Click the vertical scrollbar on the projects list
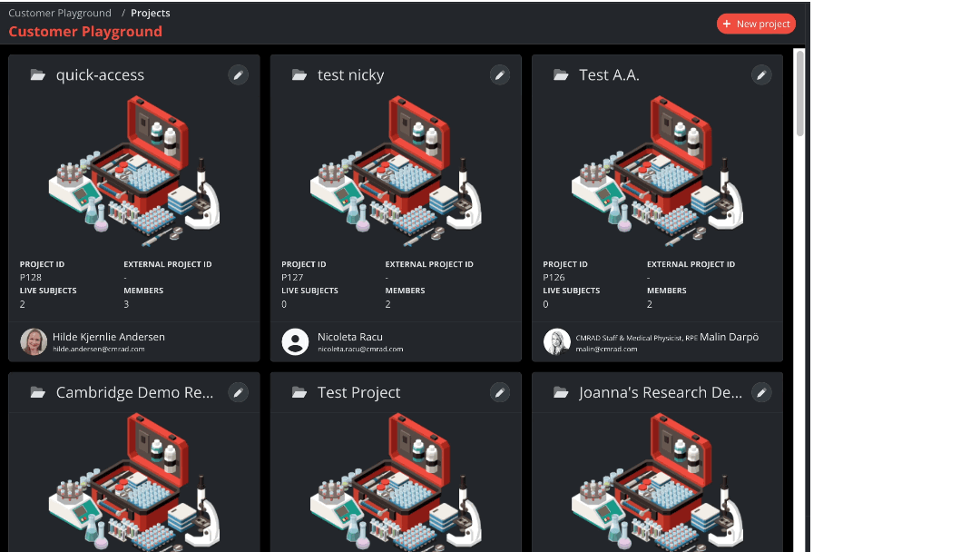Viewport: 980px width, 552px height. click(x=799, y=93)
